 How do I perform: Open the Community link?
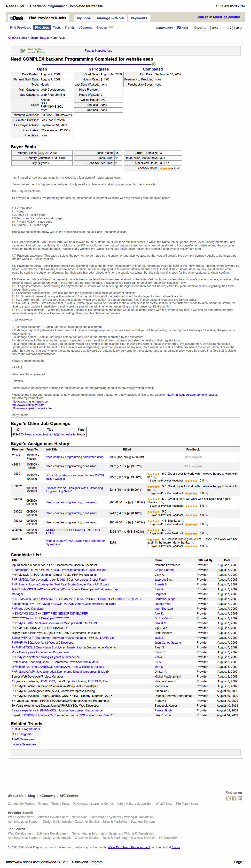165,28
